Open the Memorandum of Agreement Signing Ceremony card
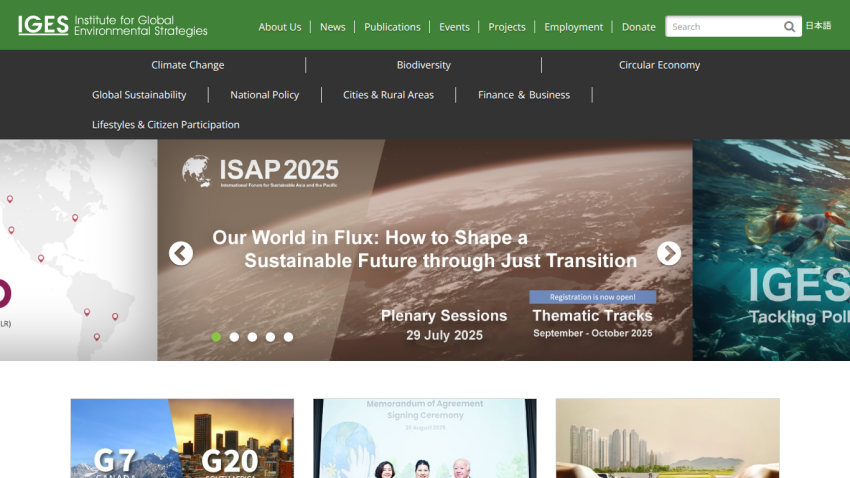The image size is (850, 478). [x=425, y=438]
